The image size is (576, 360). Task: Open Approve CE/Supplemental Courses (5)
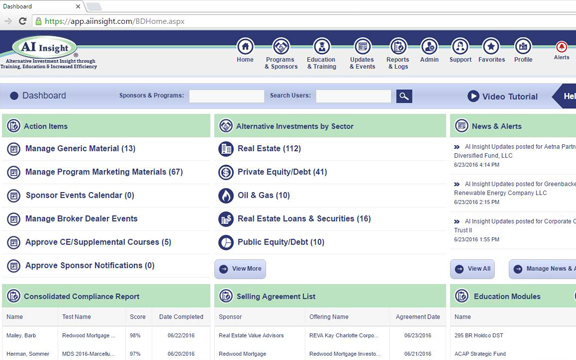point(98,242)
